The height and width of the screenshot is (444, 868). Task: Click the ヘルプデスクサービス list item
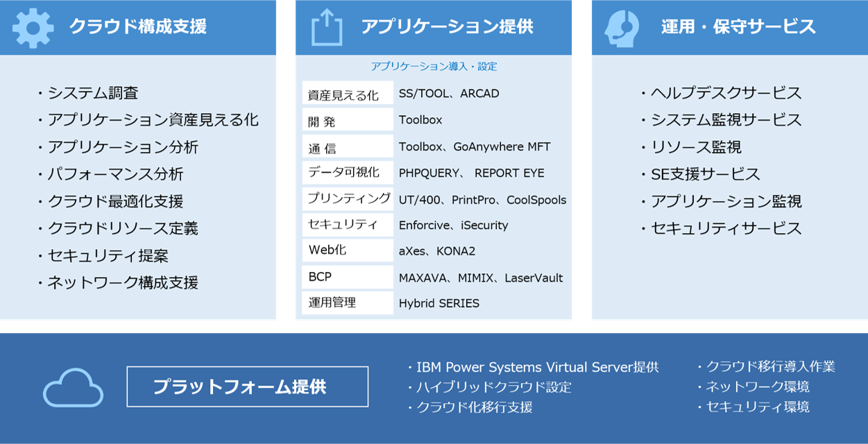721,93
